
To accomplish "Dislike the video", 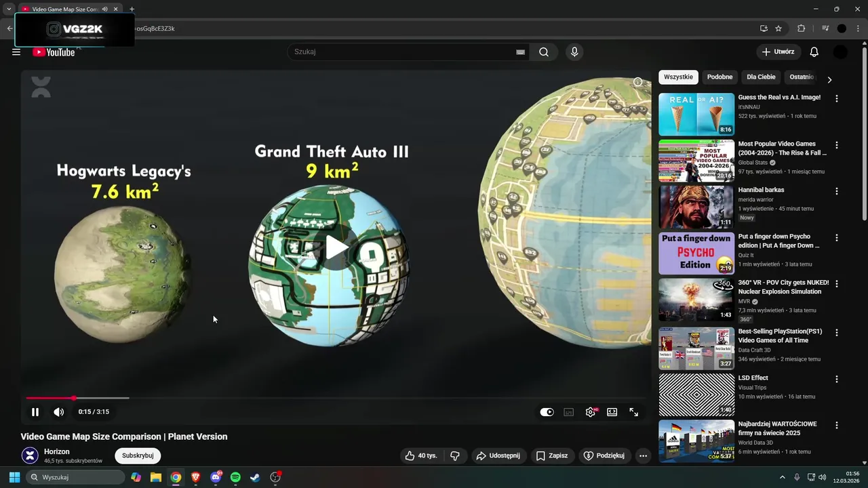I will (x=455, y=455).
